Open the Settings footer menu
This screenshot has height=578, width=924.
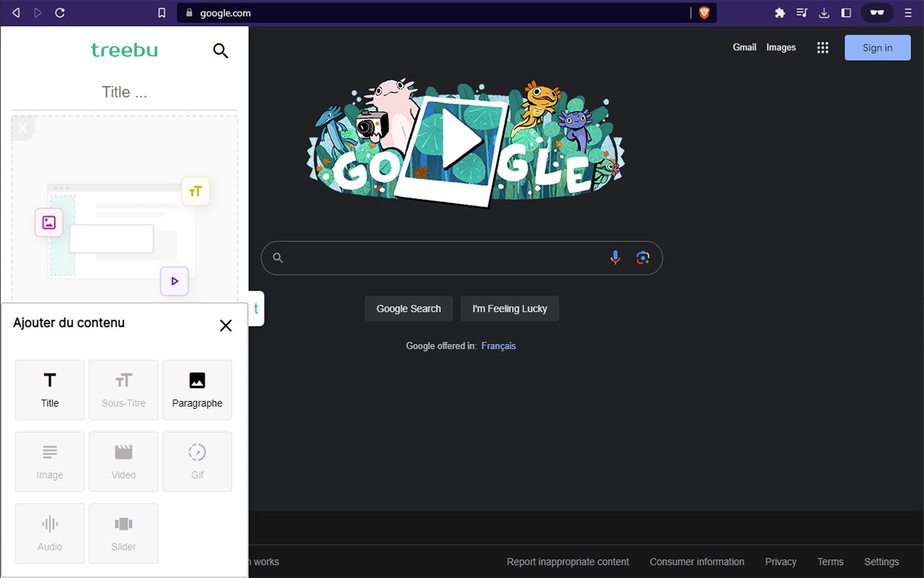coord(881,561)
